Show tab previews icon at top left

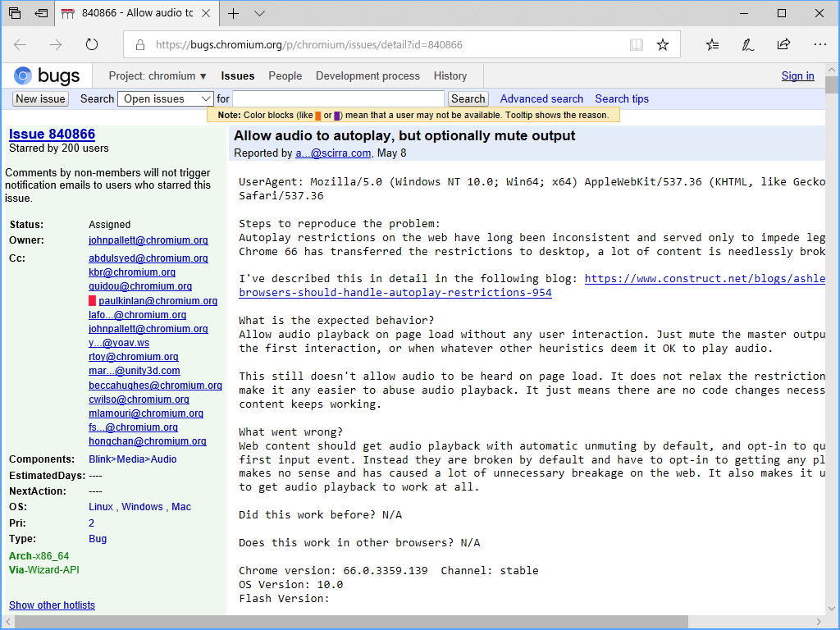[x=14, y=13]
